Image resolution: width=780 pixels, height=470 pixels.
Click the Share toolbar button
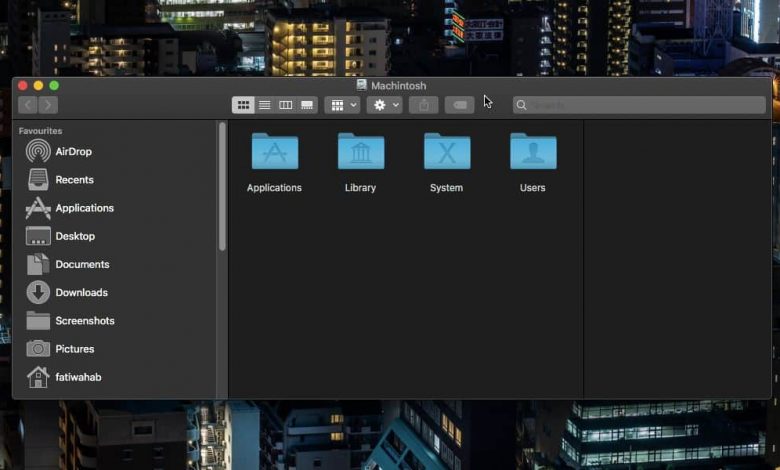[424, 105]
